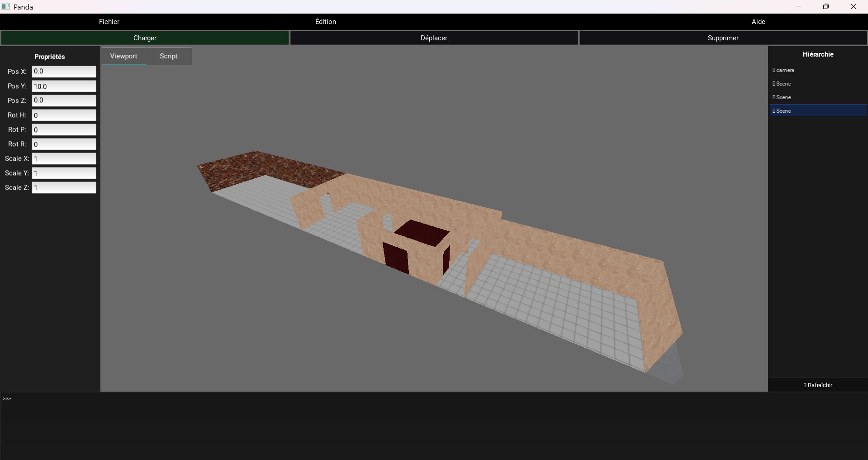Focus the Rot P input field
Screen dimensions: 868x460
(x=64, y=129)
